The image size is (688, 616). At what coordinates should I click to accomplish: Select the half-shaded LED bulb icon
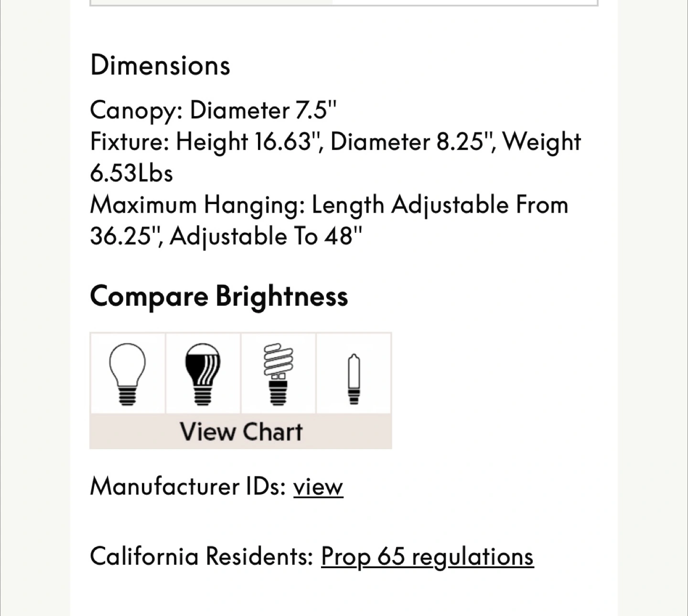[203, 374]
